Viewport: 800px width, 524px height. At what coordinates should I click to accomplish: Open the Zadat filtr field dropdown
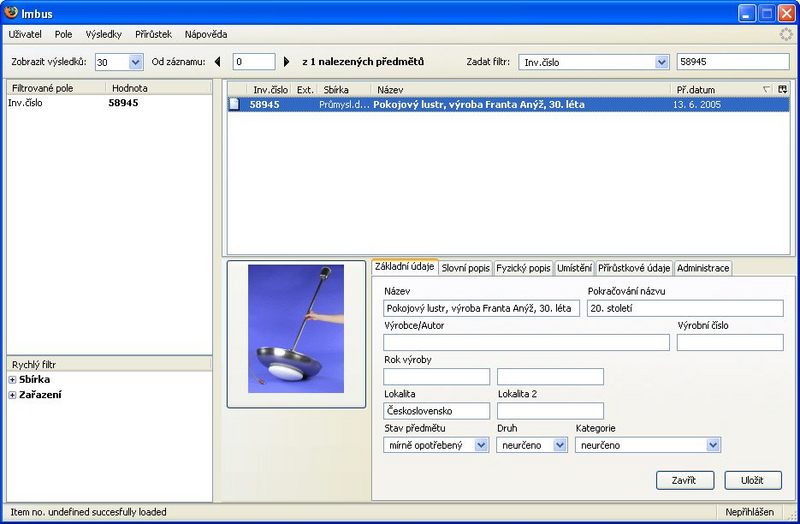click(661, 62)
